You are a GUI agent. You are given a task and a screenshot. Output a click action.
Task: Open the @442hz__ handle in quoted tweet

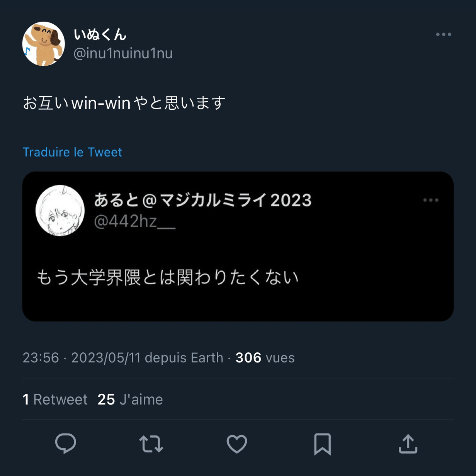[135, 221]
